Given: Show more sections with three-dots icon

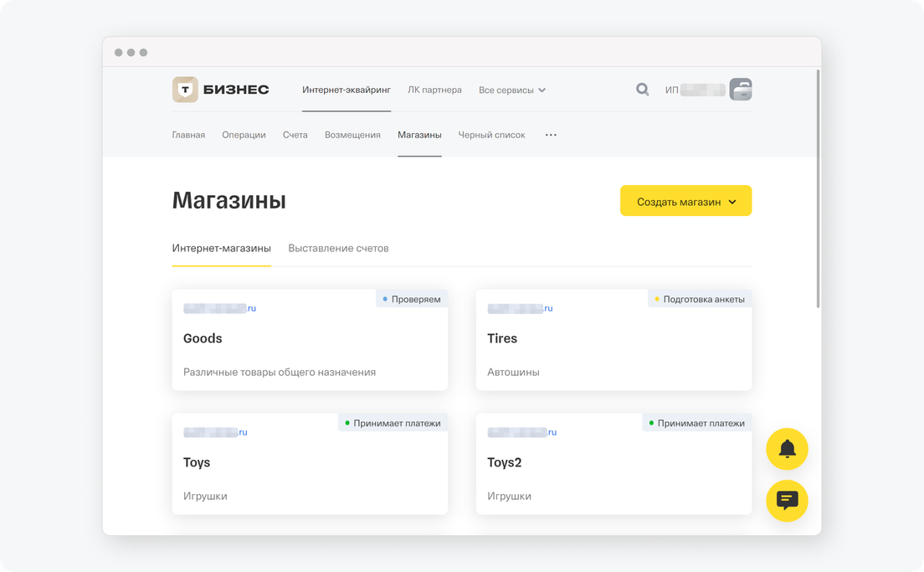Looking at the screenshot, I should (551, 135).
